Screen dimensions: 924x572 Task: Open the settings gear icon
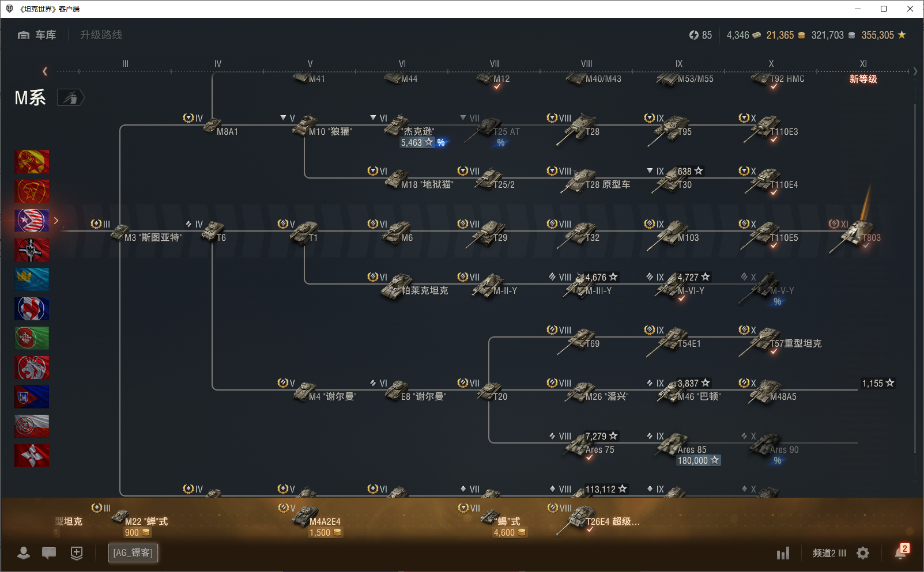pos(863,553)
